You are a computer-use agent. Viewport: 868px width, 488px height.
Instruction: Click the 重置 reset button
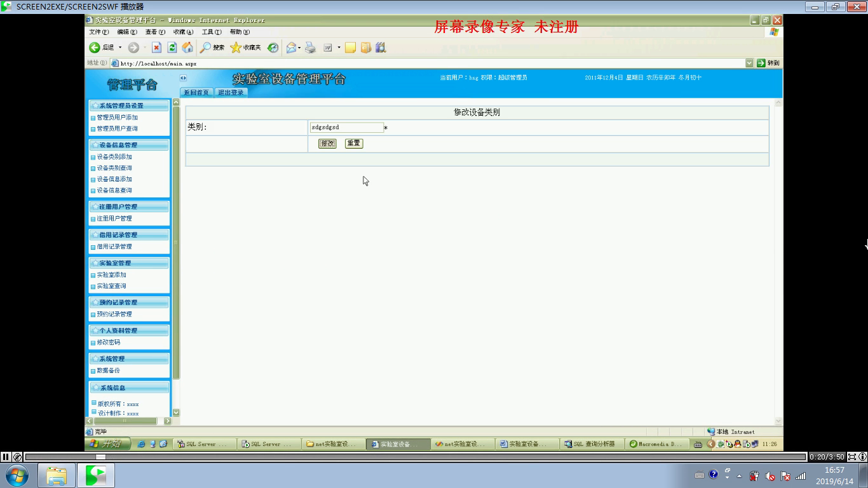click(354, 144)
